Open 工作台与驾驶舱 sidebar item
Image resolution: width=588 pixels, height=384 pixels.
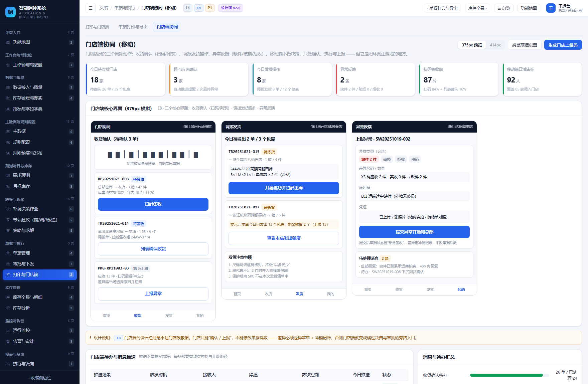[x=40, y=65]
